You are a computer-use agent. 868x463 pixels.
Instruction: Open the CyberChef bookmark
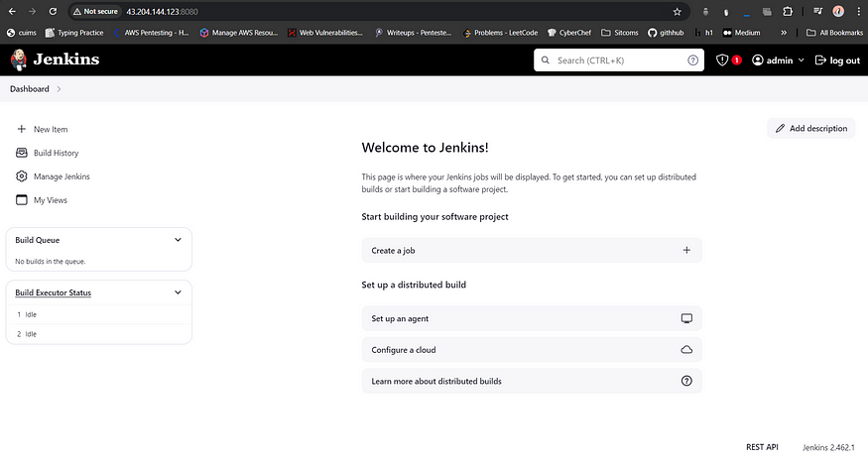click(569, 33)
